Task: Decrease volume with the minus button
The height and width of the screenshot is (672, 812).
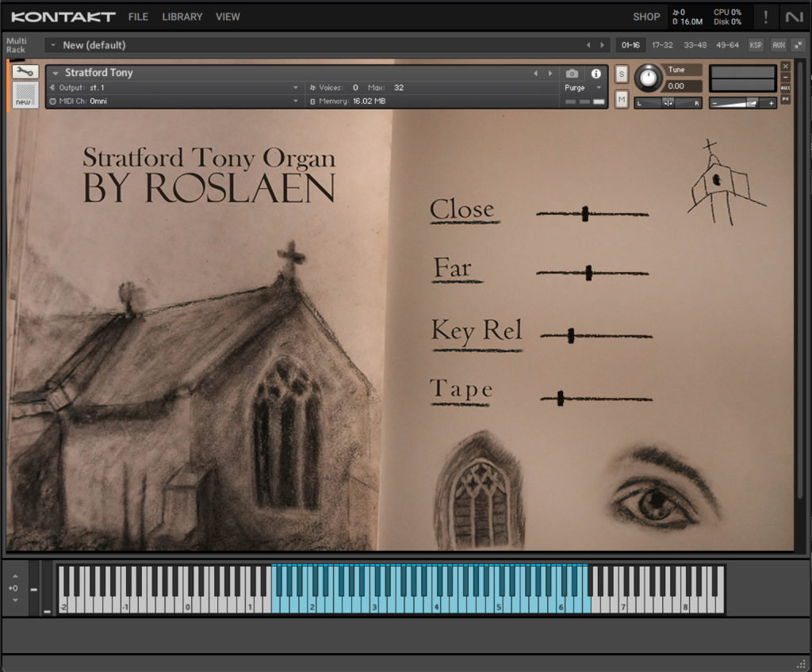Action: (714, 104)
